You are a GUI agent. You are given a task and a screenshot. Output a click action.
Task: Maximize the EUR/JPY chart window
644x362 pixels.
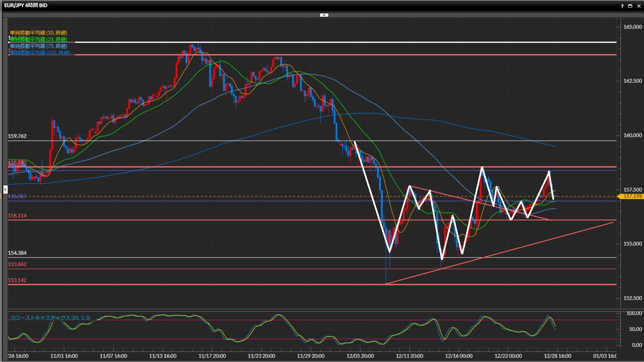[x=630, y=6]
